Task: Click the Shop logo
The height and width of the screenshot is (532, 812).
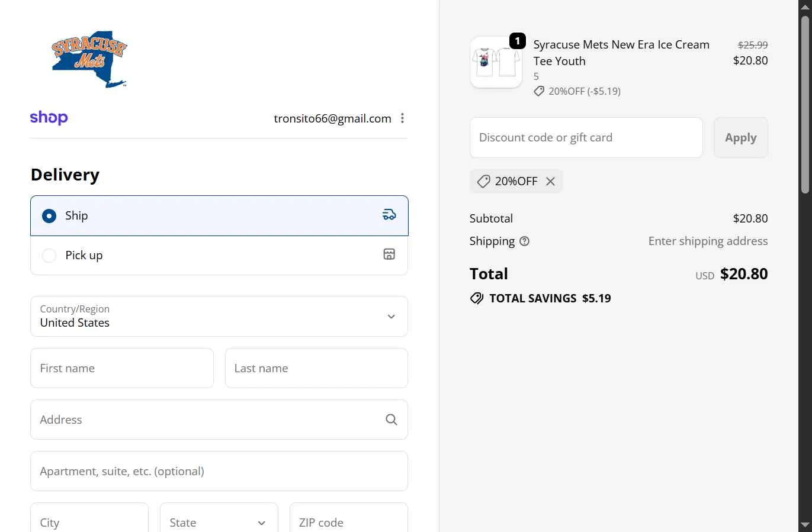Action: pyautogui.click(x=49, y=118)
